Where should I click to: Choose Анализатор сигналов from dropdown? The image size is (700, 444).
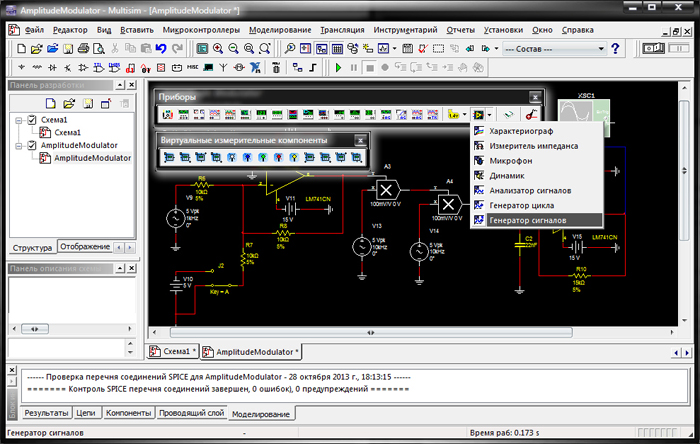click(537, 191)
